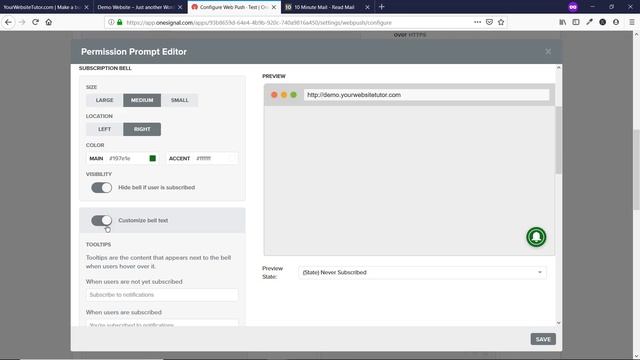Click the green padlock security icon

120,22
